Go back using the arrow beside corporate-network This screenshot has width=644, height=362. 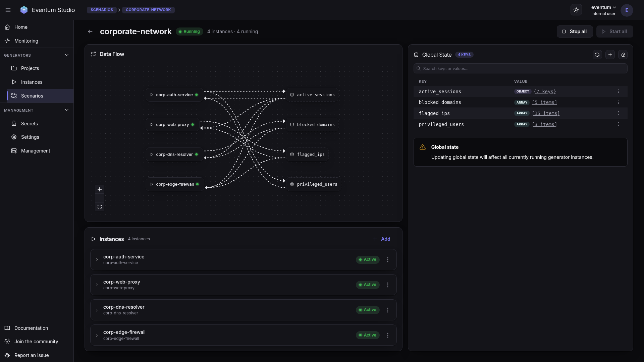(x=90, y=32)
